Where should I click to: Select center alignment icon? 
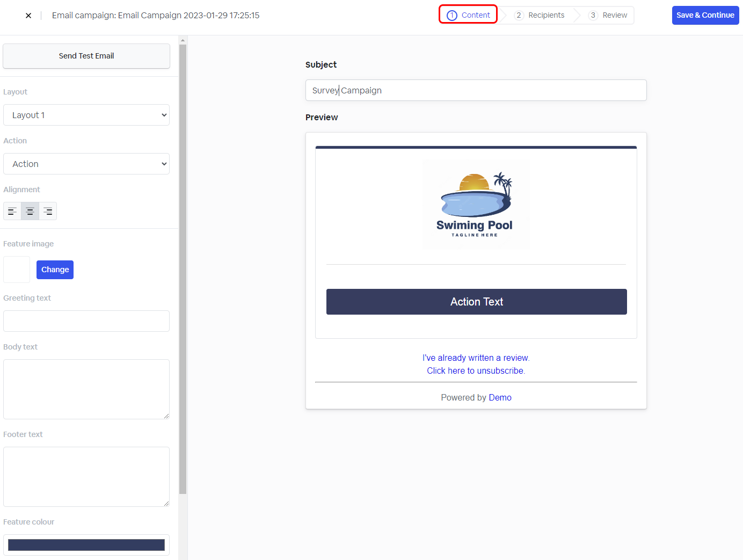[x=30, y=211]
